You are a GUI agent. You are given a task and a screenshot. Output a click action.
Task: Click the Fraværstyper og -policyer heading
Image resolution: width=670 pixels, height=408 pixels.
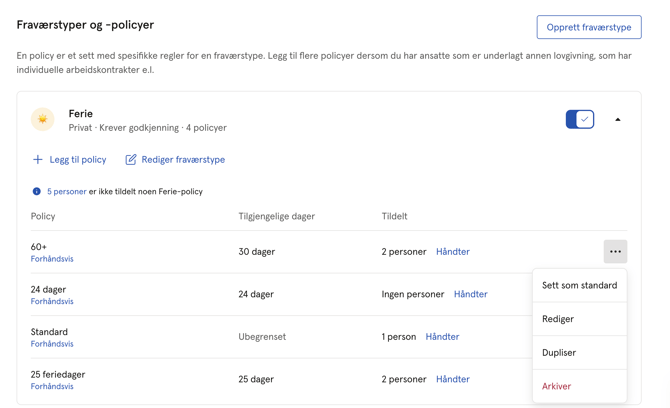[85, 25]
